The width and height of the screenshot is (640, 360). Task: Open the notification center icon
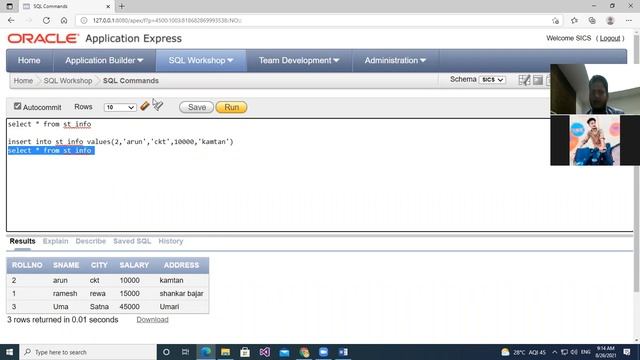(627, 352)
